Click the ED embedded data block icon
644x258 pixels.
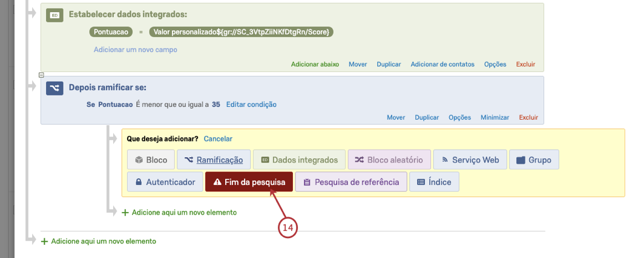coord(54,15)
